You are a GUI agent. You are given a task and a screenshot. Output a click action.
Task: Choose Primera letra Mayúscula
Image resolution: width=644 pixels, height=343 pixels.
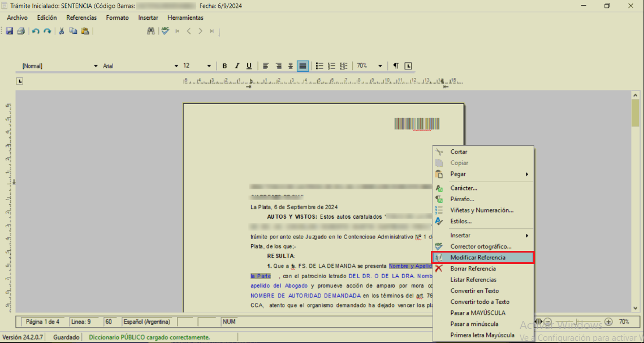click(x=483, y=335)
